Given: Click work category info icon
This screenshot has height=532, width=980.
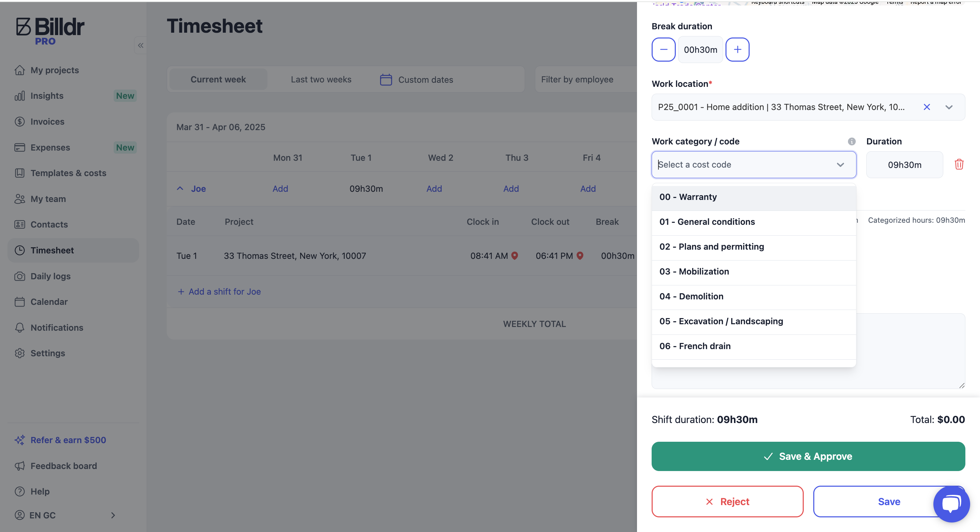Looking at the screenshot, I should point(851,141).
